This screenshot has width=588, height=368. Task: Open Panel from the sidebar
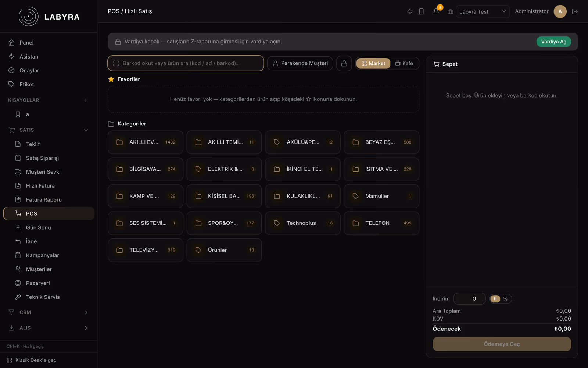49,43
